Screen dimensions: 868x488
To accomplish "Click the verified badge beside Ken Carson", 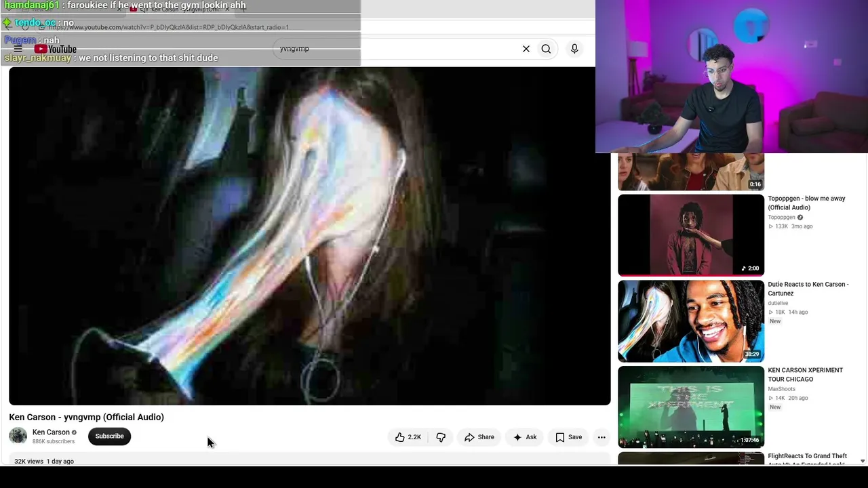I will pos(74,432).
